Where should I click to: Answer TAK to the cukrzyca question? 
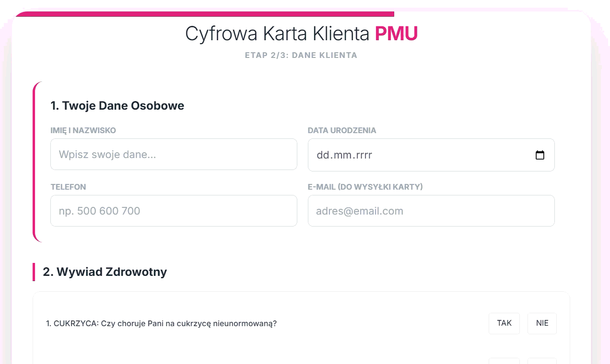click(x=504, y=323)
